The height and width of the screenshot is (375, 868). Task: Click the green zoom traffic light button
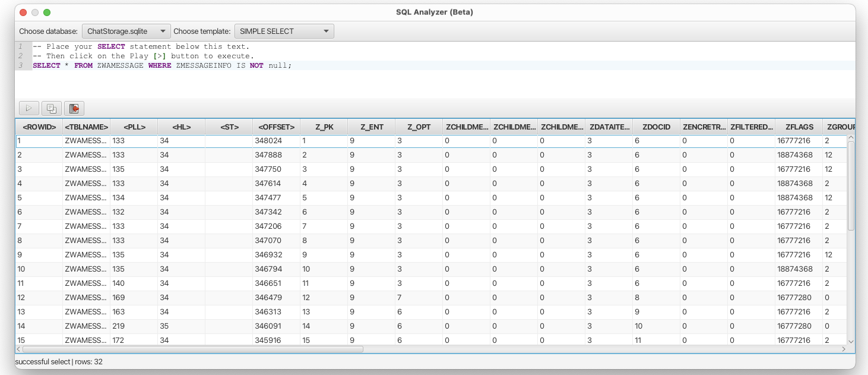(45, 11)
